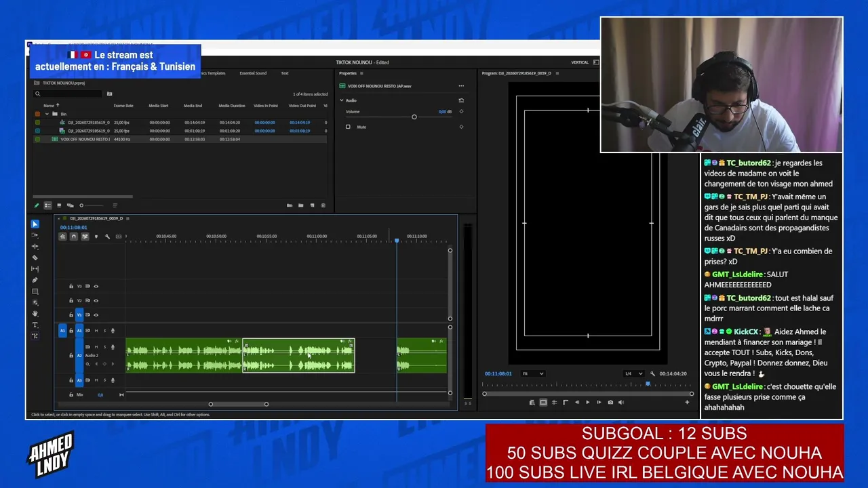The height and width of the screenshot is (488, 868).
Task: Open Properties panel menu
Action: pyautogui.click(x=361, y=73)
